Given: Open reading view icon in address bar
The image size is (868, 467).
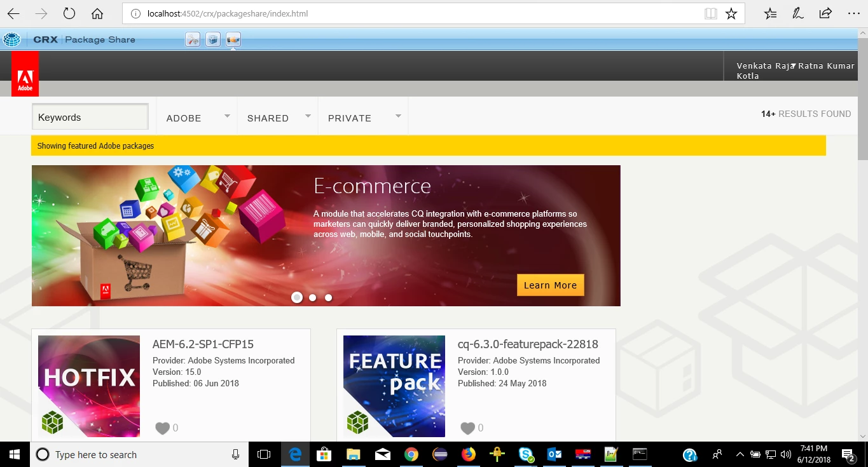Looking at the screenshot, I should pos(711,13).
